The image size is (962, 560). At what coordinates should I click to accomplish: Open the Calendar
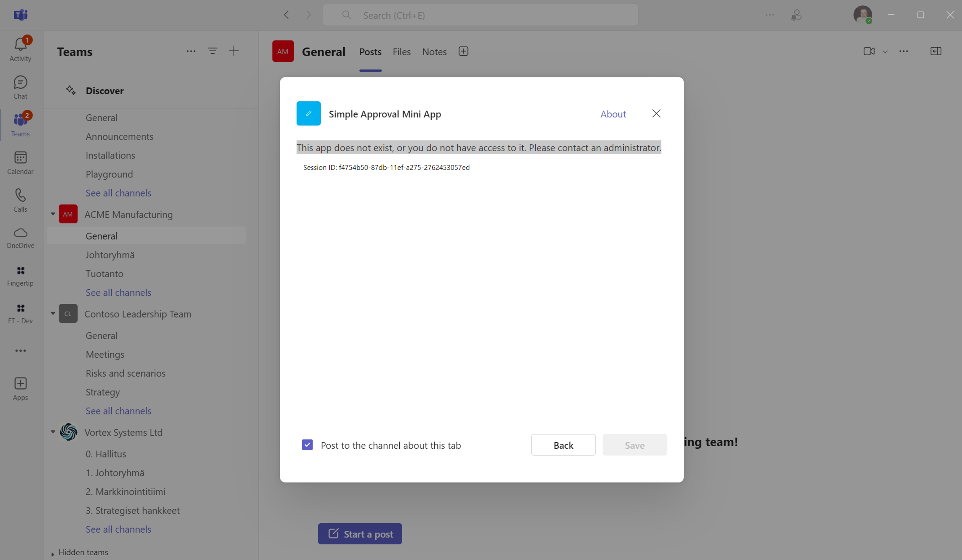pos(20,162)
